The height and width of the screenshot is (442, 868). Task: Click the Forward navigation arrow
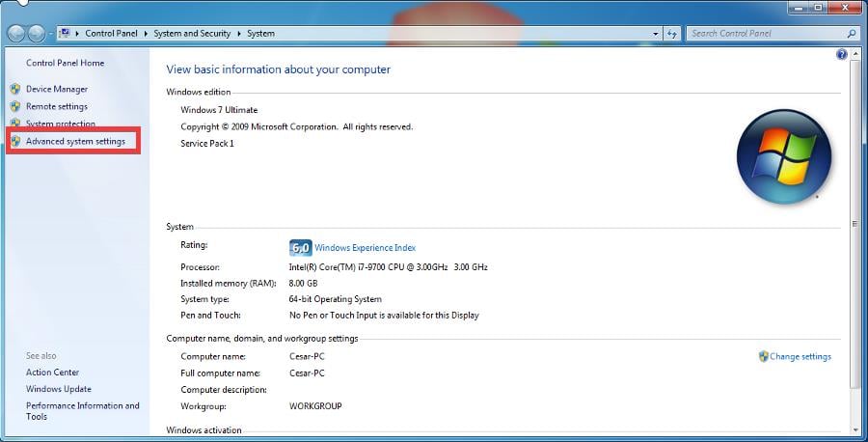(x=36, y=34)
